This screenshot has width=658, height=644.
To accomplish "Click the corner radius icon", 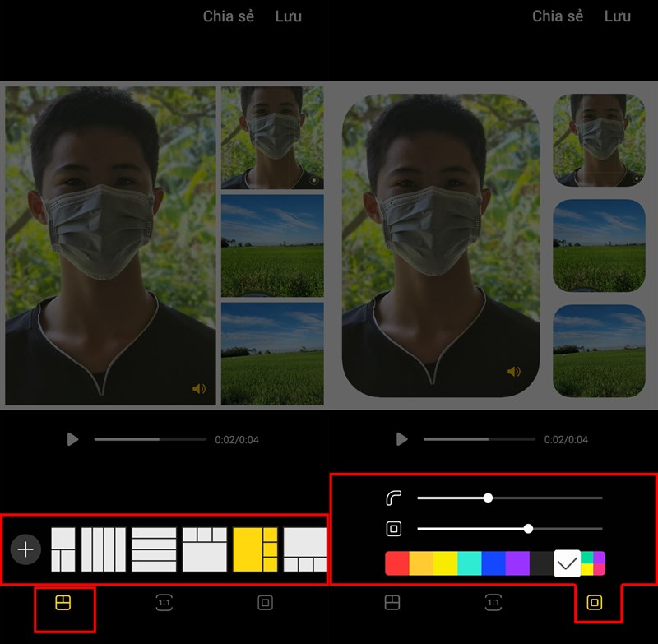I will tap(394, 498).
